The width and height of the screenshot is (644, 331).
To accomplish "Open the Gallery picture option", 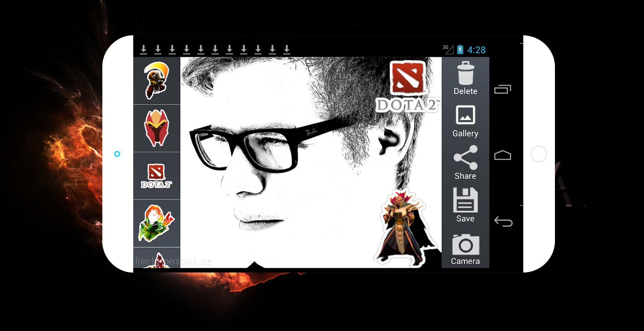I will point(465,121).
